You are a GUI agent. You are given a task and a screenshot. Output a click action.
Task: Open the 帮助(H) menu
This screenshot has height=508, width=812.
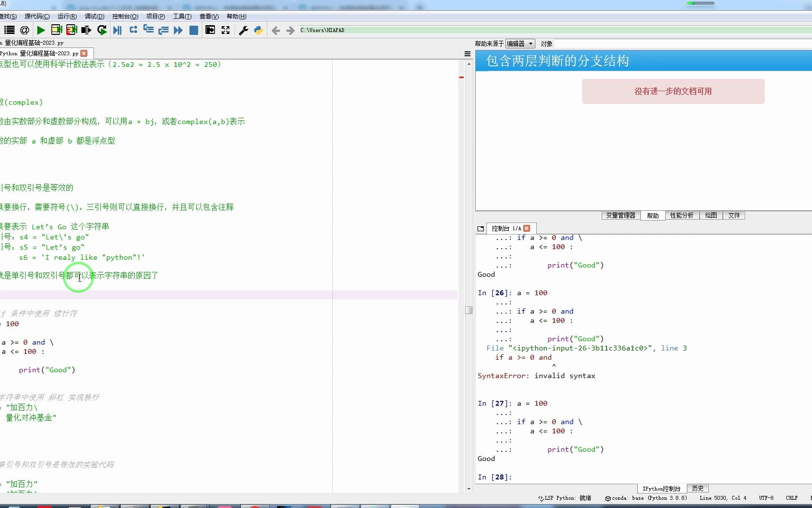pyautogui.click(x=236, y=16)
